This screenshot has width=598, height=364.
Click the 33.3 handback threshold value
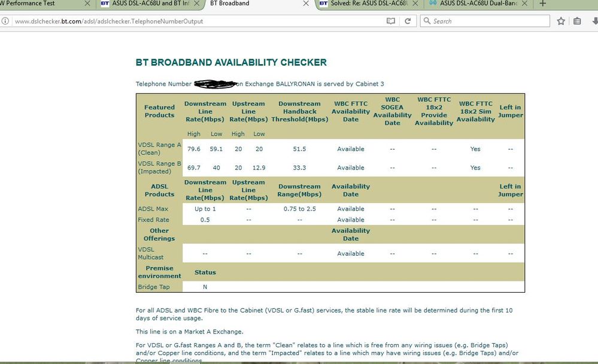[299, 168]
